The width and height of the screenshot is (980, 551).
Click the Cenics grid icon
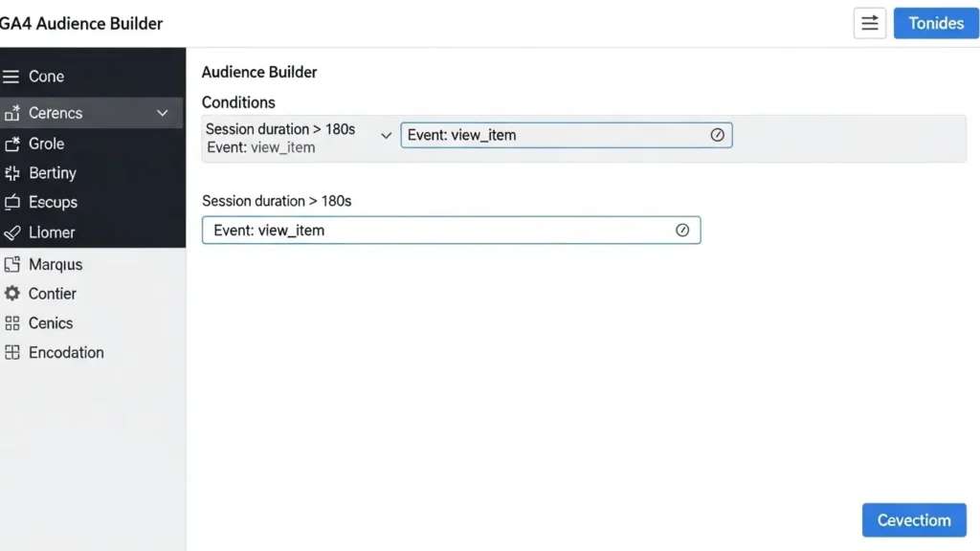(x=11, y=323)
